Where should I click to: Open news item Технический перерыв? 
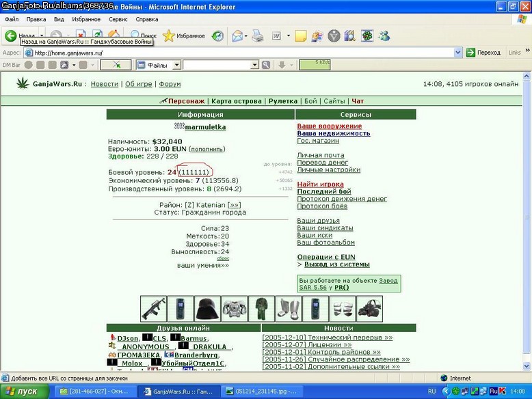pyautogui.click(x=328, y=338)
